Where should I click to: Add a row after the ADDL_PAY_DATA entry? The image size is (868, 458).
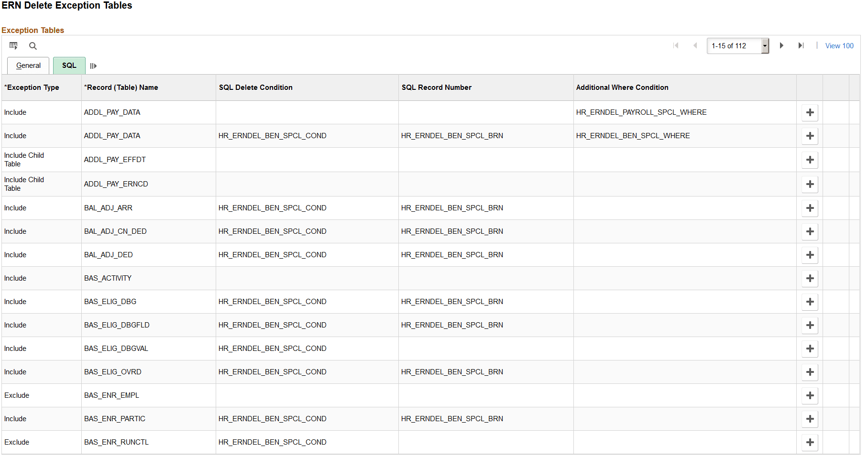(810, 112)
